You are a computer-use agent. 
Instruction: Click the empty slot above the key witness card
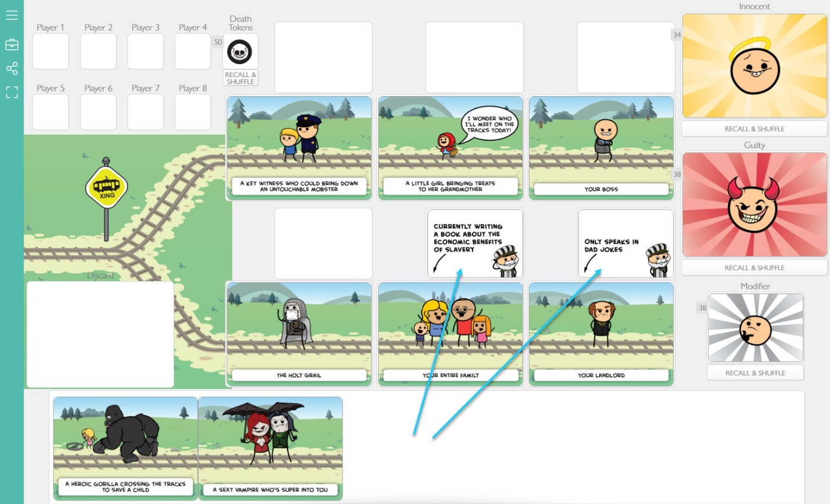click(x=324, y=58)
